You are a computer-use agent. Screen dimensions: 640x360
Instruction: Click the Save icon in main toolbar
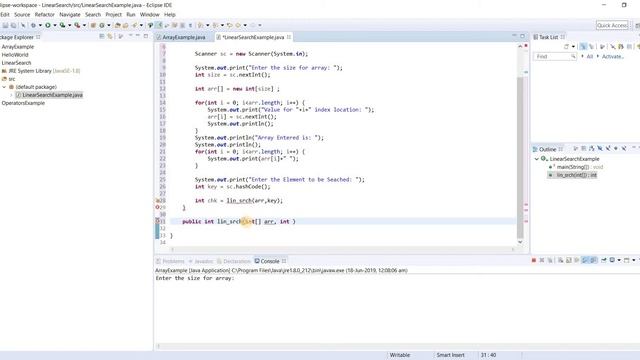[x=5, y=25]
